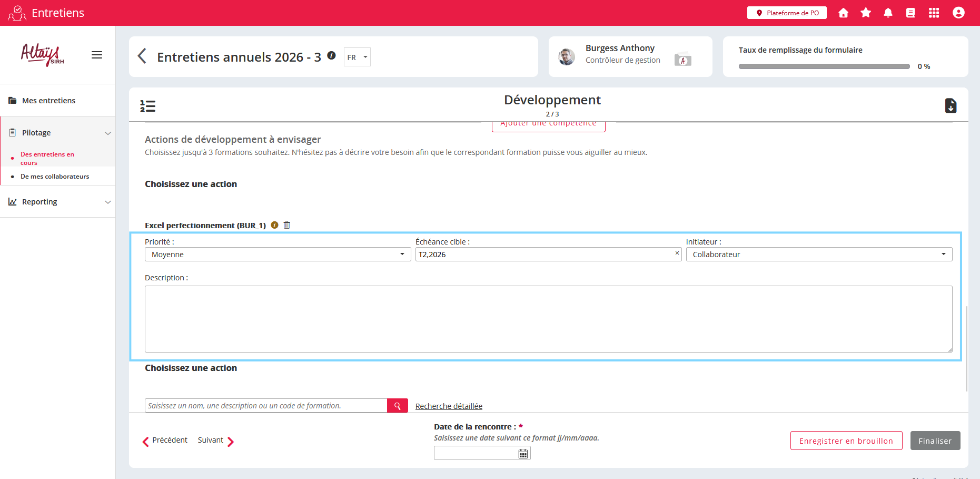Select Mes entretiens in sidebar
This screenshot has height=479, width=980.
click(x=48, y=101)
